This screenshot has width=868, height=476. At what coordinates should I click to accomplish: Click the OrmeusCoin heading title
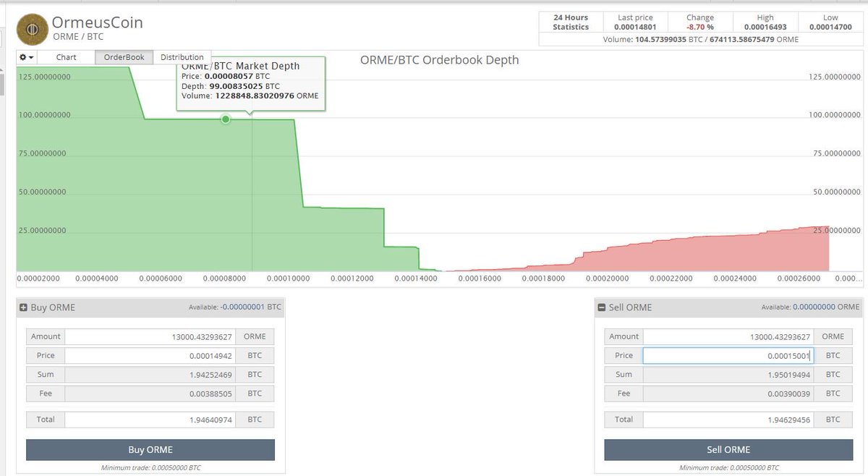(98, 22)
